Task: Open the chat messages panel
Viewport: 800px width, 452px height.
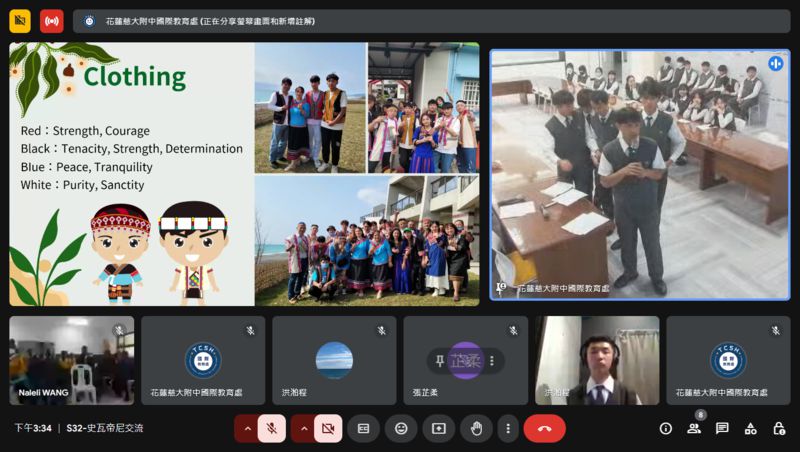Action: point(722,428)
